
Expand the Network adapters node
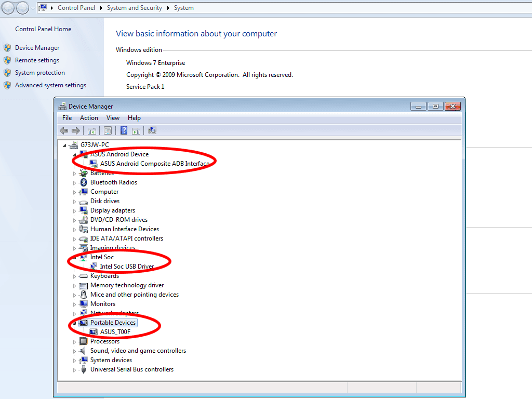point(74,313)
